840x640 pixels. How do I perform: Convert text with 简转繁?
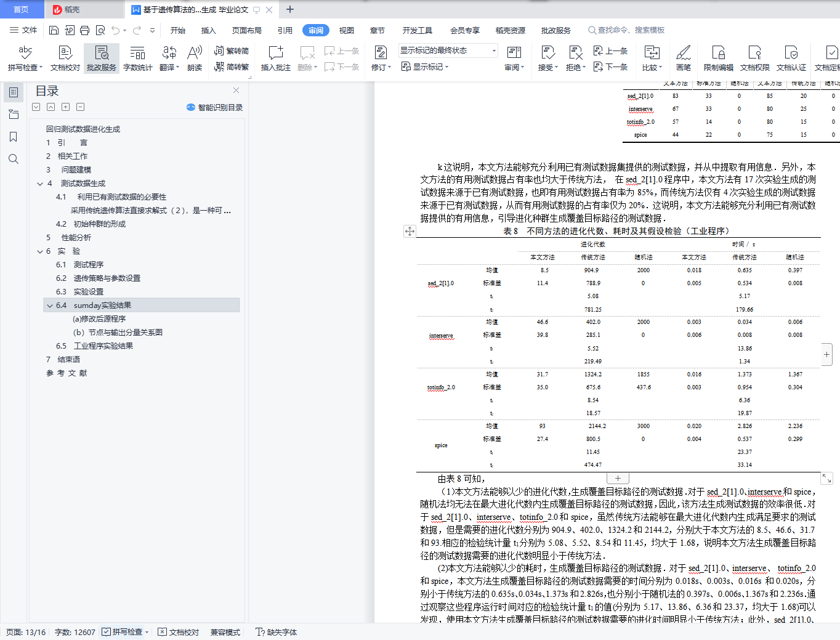232,67
